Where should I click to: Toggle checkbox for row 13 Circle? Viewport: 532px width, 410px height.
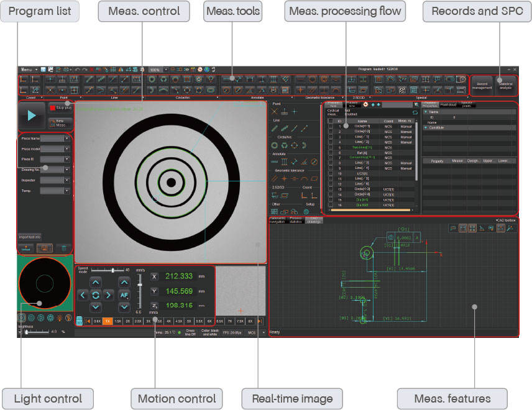point(331,189)
